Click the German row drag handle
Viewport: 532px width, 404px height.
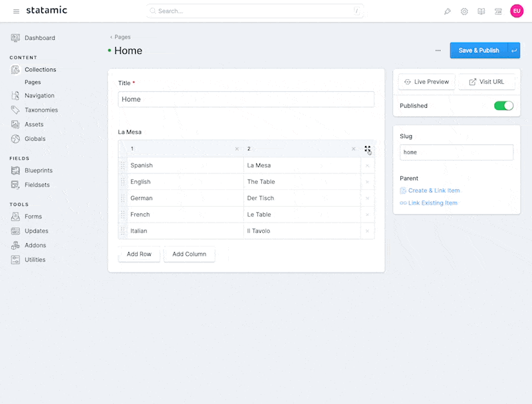pos(123,198)
